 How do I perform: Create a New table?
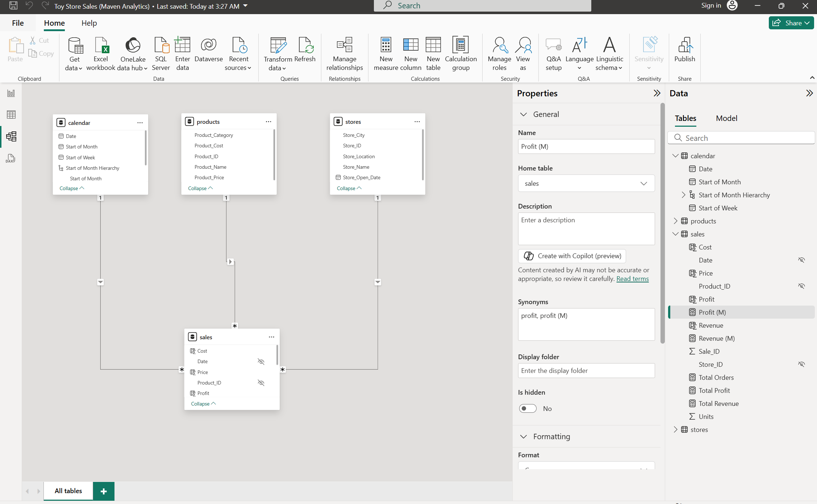[x=433, y=54]
